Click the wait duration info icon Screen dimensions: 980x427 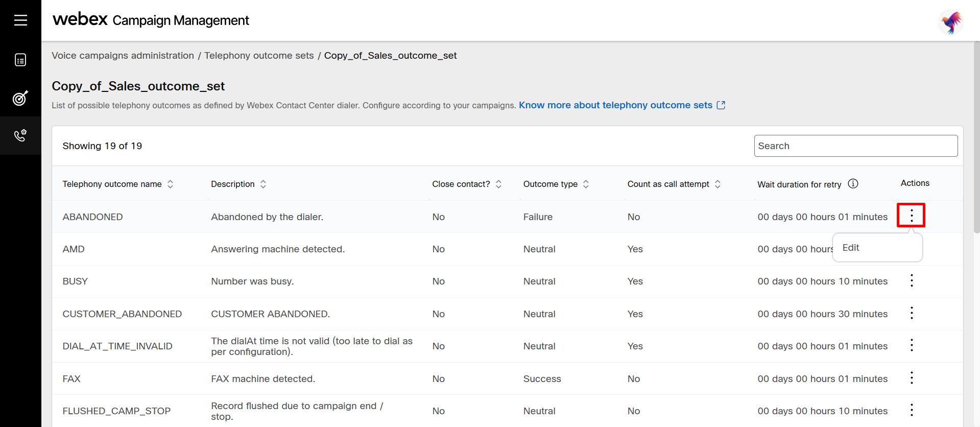(x=853, y=184)
